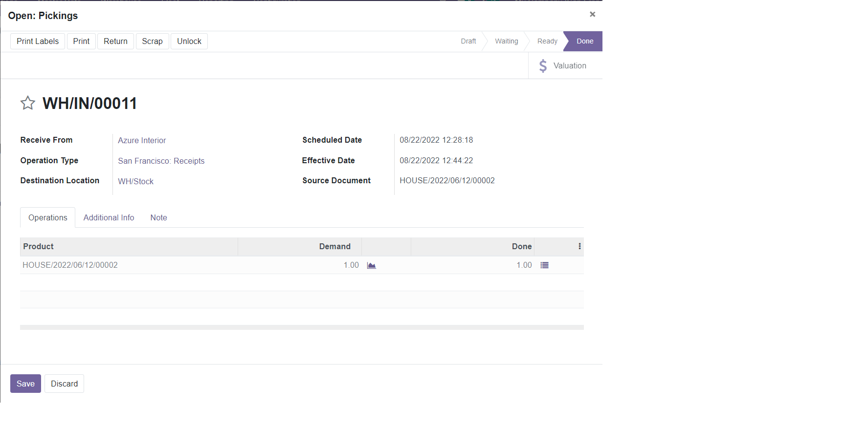Discard changes to the picking
The width and height of the screenshot is (868, 429).
[64, 384]
